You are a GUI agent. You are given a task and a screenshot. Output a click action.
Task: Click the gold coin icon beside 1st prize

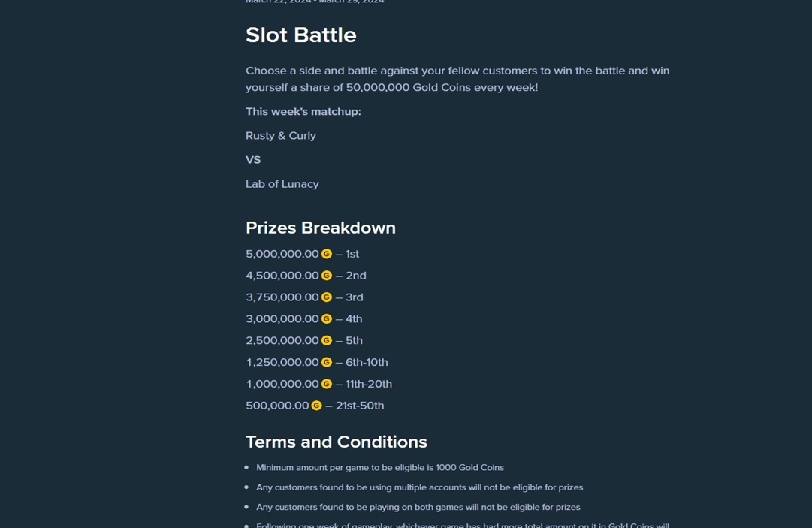(326, 254)
